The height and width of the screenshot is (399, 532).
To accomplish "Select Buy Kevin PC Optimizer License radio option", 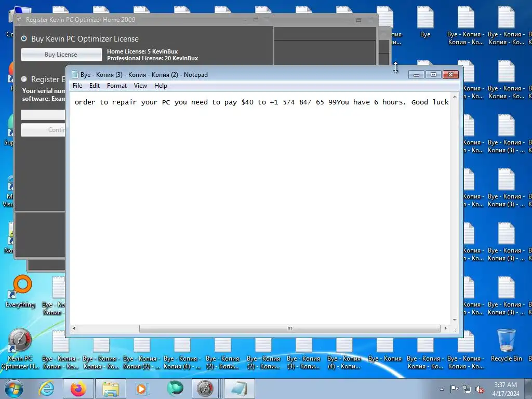I will click(x=24, y=38).
